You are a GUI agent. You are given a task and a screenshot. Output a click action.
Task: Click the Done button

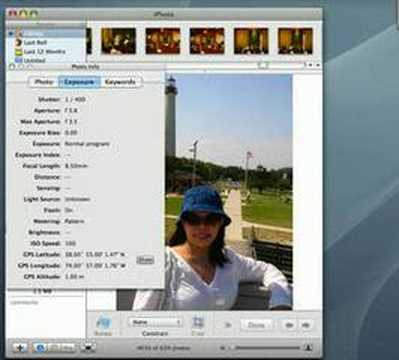[x=256, y=325]
